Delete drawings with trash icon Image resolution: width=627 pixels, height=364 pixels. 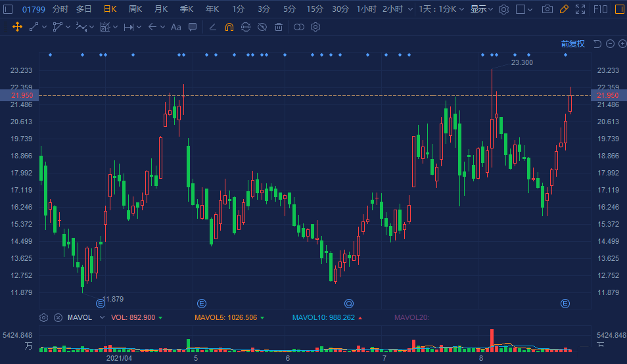pyautogui.click(x=279, y=27)
